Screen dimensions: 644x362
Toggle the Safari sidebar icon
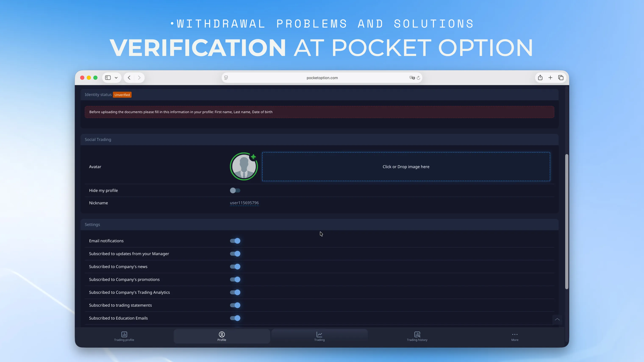[x=108, y=78]
